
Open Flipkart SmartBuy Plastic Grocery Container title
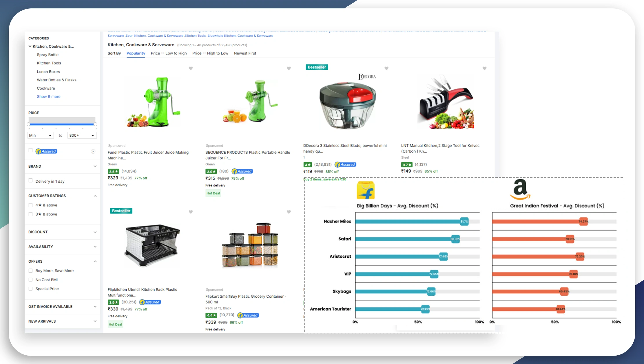click(x=246, y=299)
